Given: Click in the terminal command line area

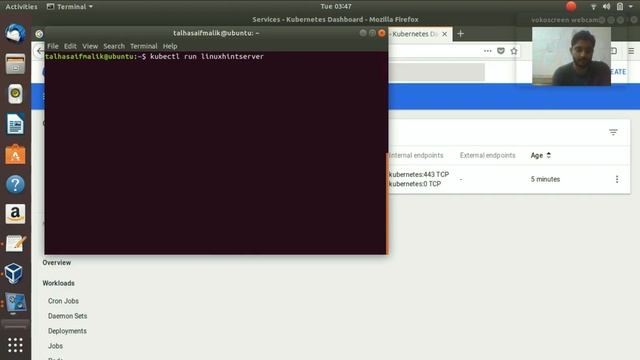Looking at the screenshot, I should [x=216, y=153].
